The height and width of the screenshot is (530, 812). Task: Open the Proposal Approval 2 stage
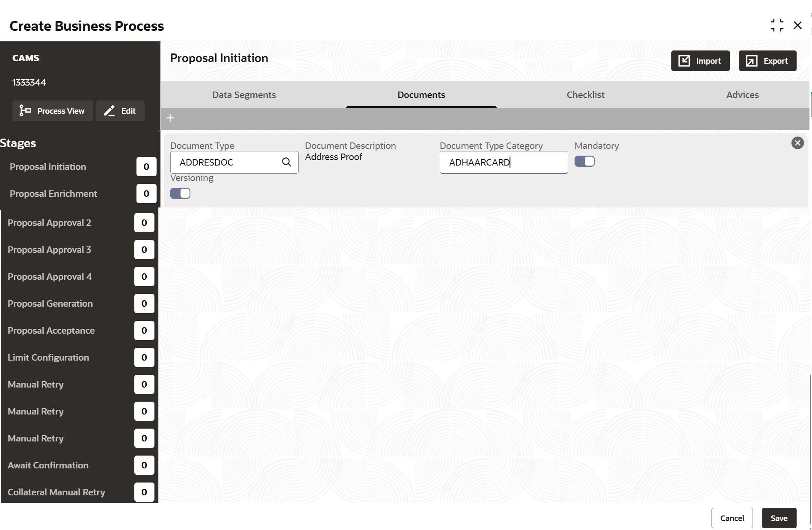tap(49, 223)
